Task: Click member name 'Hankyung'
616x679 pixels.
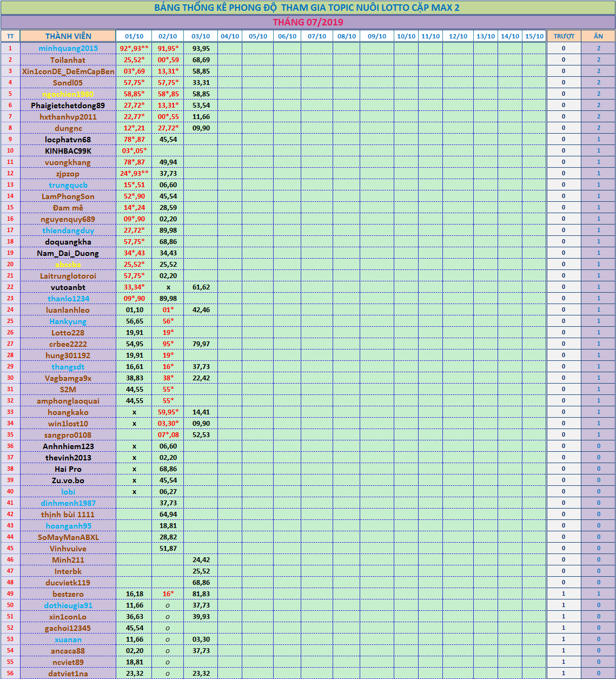Action: click(68, 321)
